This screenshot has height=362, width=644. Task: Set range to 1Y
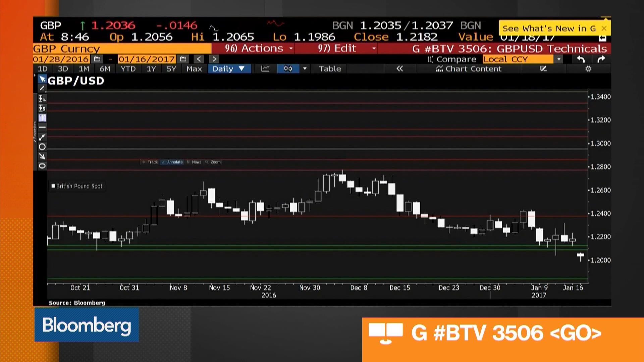(x=151, y=69)
